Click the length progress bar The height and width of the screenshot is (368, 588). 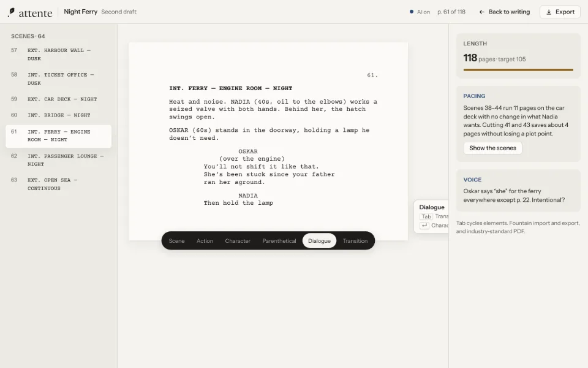518,70
